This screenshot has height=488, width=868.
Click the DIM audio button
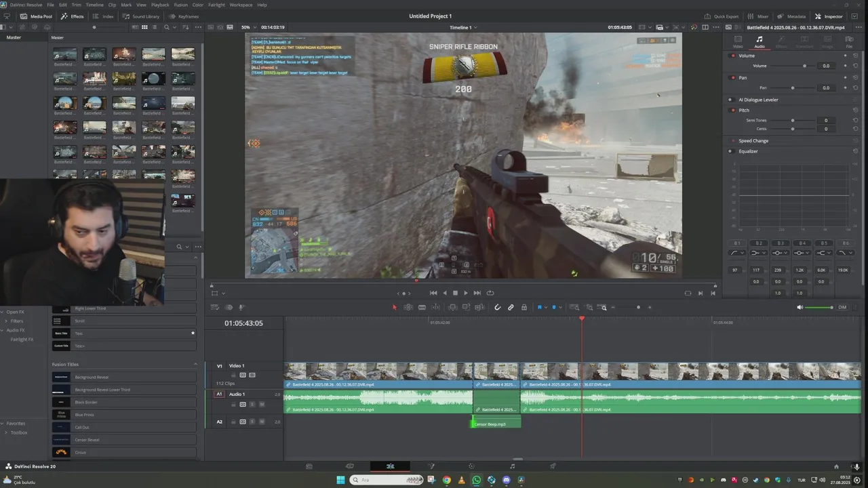[842, 308]
